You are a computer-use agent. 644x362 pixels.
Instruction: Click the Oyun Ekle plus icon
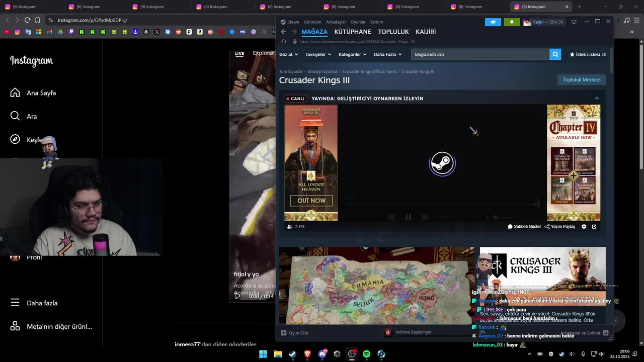(284, 333)
